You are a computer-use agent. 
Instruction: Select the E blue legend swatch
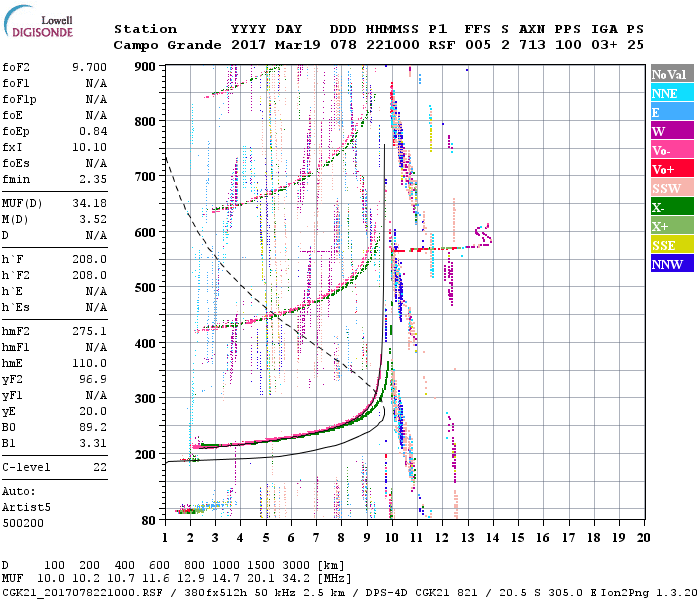point(672,112)
